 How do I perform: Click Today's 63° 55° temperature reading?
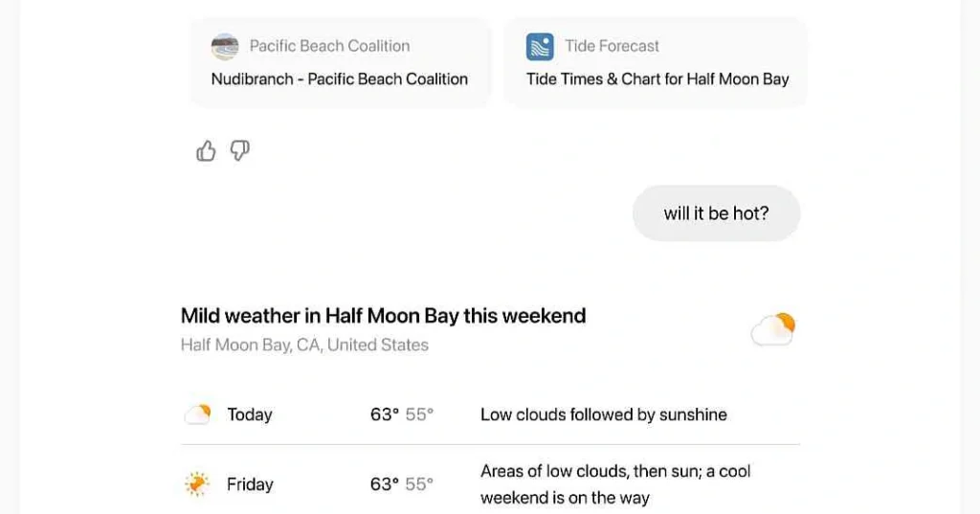pos(402,414)
